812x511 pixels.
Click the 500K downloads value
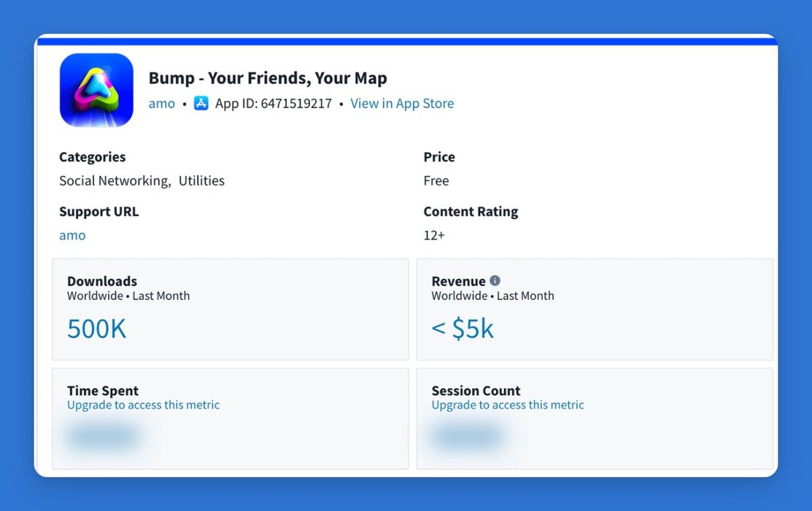click(96, 328)
